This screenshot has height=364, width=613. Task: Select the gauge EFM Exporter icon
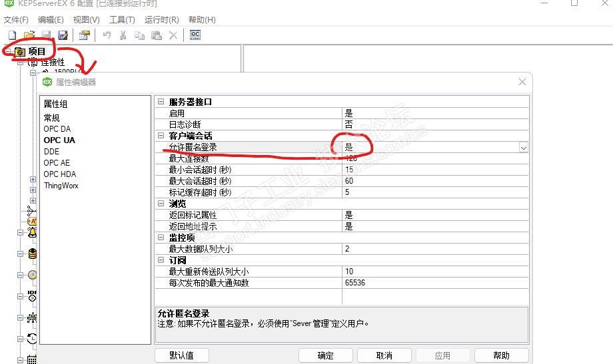pos(33,275)
